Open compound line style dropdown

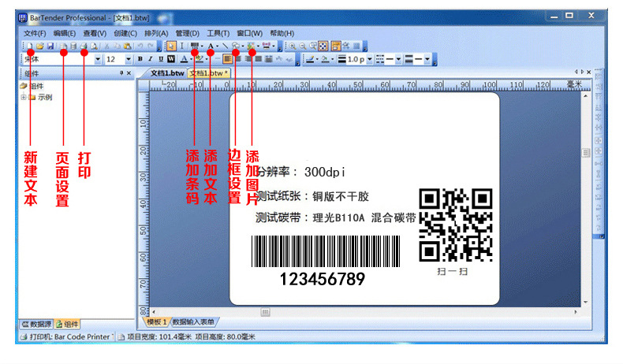point(427,60)
